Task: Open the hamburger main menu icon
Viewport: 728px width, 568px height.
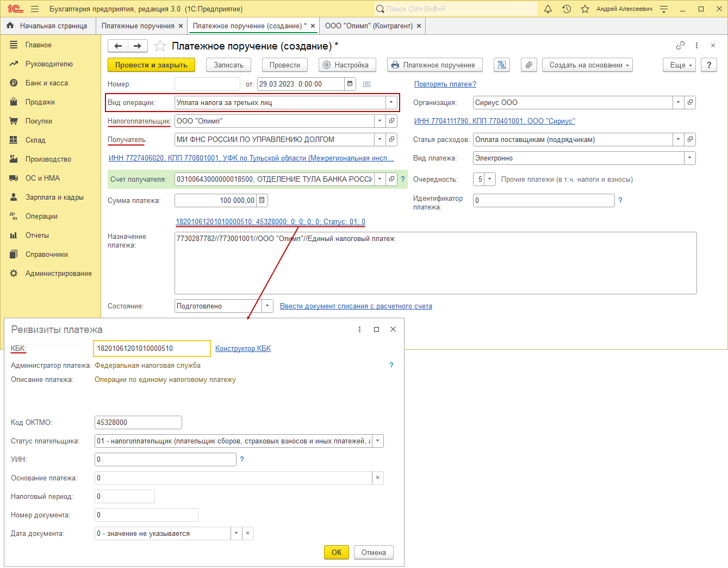Action: click(x=35, y=9)
